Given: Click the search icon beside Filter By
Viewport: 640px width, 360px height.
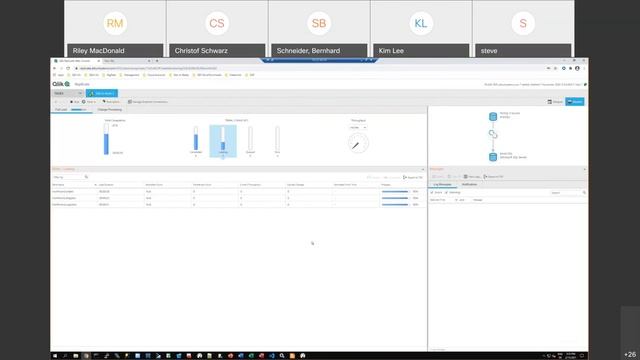Looking at the screenshot, I should [86, 177].
